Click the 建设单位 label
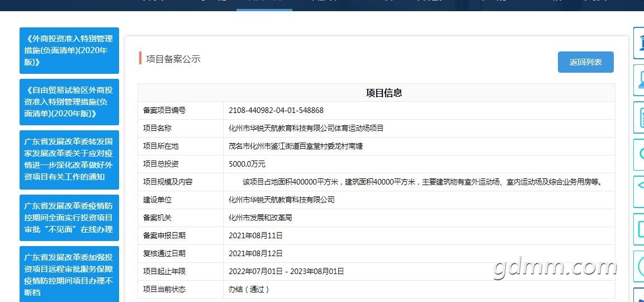 coord(157,200)
